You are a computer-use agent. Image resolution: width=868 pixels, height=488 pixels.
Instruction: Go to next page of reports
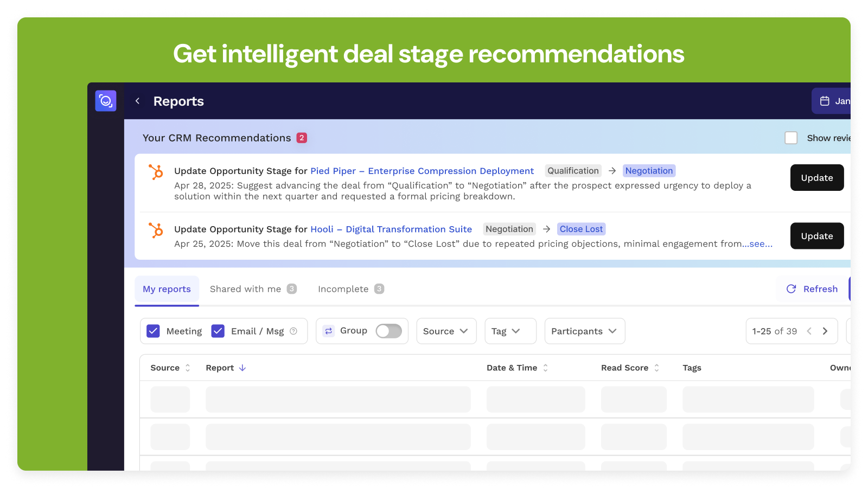(x=825, y=331)
